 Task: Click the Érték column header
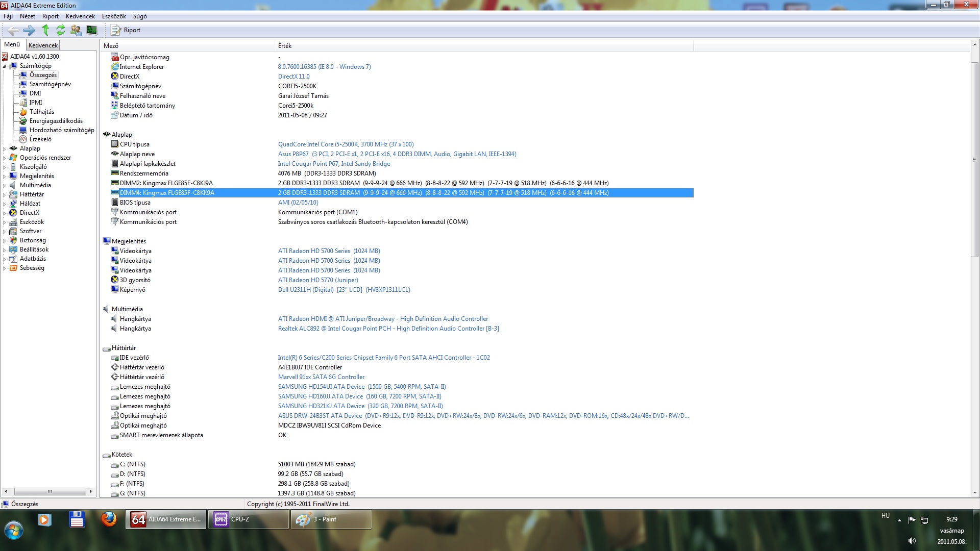[484, 46]
